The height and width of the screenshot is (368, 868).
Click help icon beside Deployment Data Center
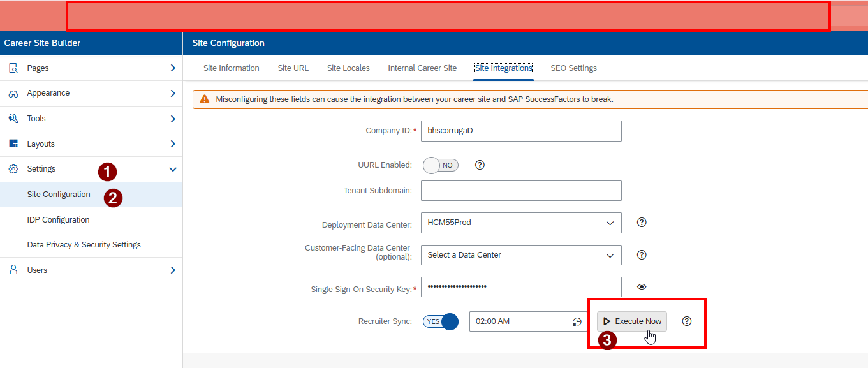pyautogui.click(x=642, y=223)
